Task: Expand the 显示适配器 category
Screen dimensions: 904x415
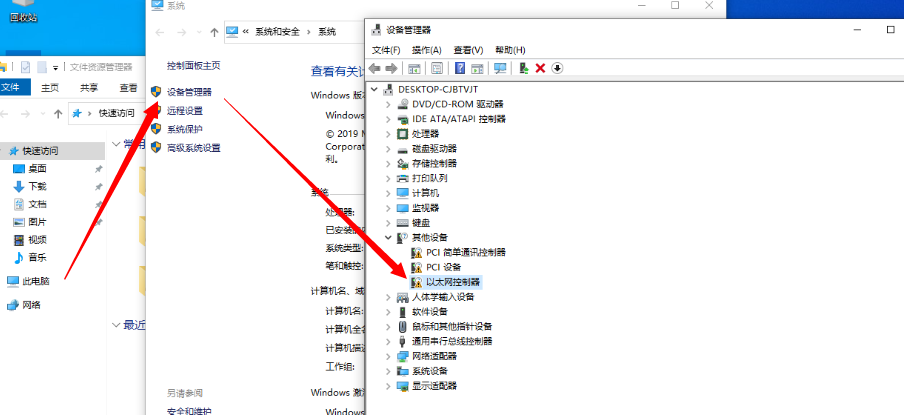Action: pos(390,386)
